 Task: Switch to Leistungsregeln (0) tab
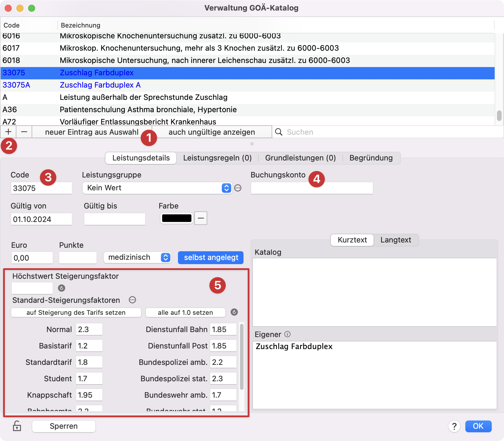coord(217,158)
